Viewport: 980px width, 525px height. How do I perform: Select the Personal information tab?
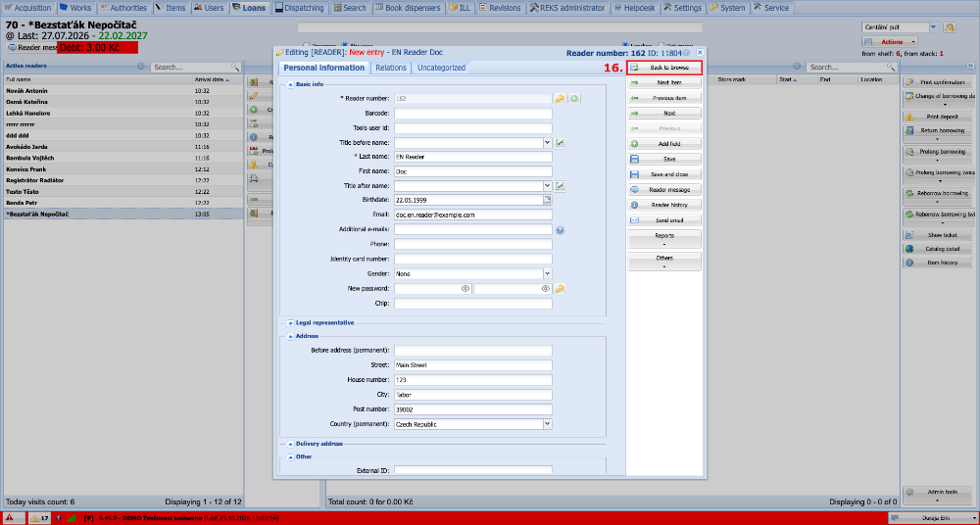point(323,68)
